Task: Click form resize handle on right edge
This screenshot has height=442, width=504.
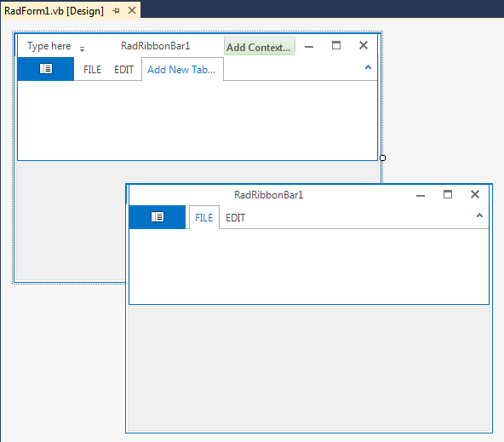Action: point(382,158)
